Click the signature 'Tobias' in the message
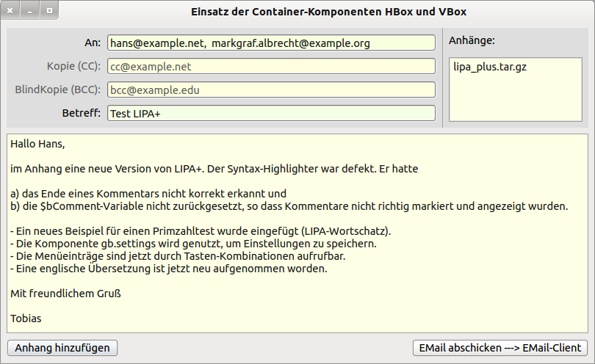595x364 pixels. [26, 318]
